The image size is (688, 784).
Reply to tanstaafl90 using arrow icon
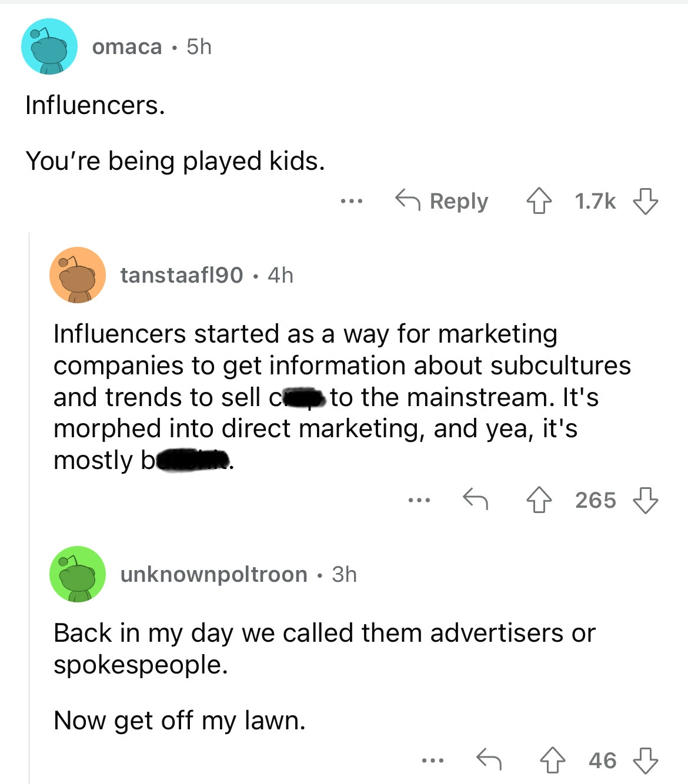(x=475, y=500)
